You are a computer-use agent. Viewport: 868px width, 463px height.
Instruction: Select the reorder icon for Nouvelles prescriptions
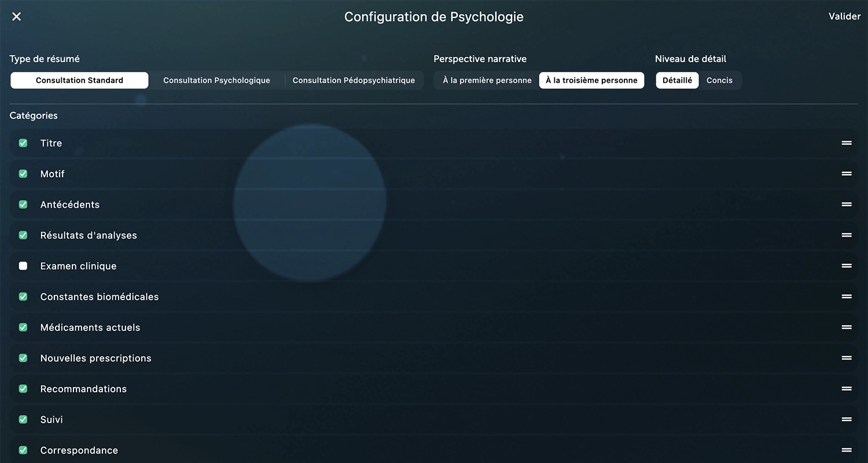click(846, 358)
